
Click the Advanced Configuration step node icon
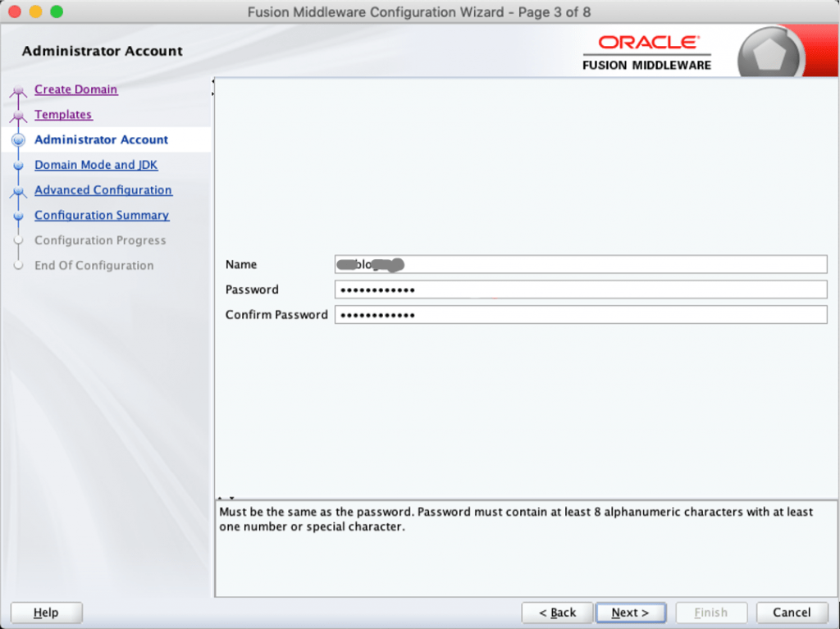(x=18, y=191)
